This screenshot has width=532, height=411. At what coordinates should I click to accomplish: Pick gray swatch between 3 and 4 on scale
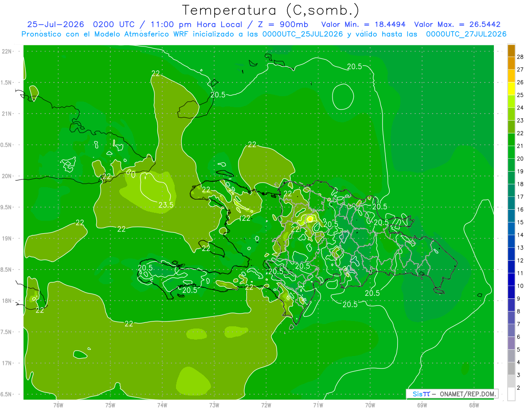click(512, 368)
